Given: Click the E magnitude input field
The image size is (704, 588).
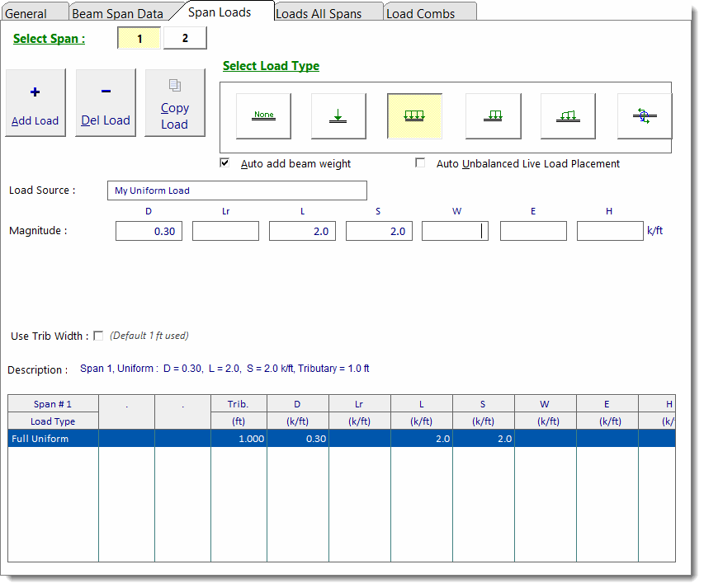Looking at the screenshot, I should [x=533, y=231].
